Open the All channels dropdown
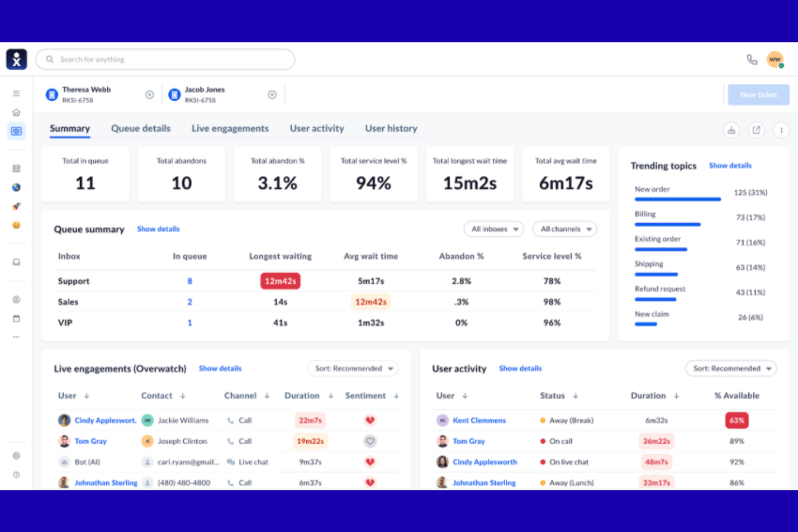Screen dimensions: 798x532 coord(564,229)
